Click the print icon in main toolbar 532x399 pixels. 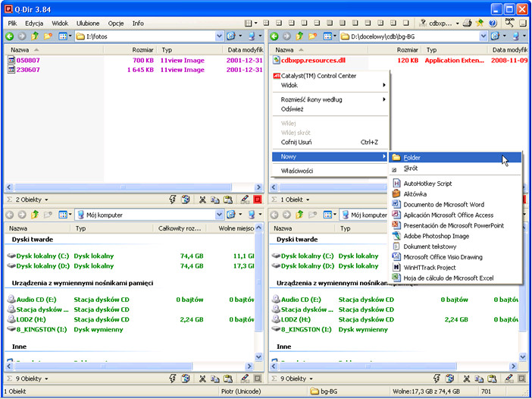[468, 23]
